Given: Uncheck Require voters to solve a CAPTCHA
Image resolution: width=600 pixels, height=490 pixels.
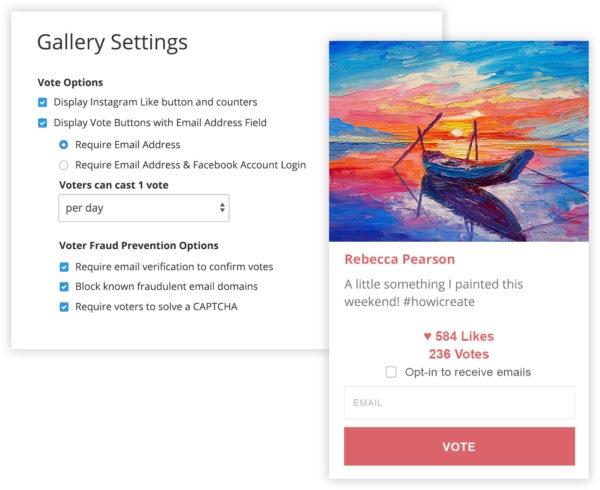Looking at the screenshot, I should (64, 307).
